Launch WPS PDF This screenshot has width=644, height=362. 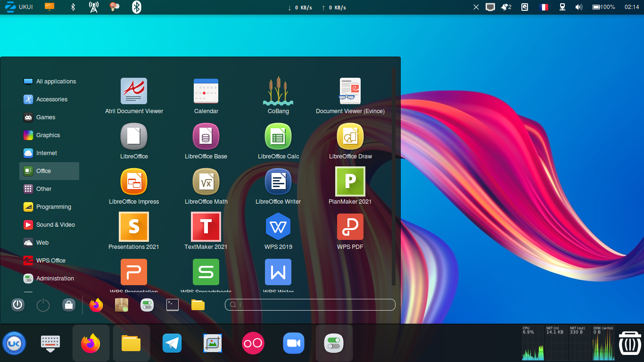click(x=350, y=231)
